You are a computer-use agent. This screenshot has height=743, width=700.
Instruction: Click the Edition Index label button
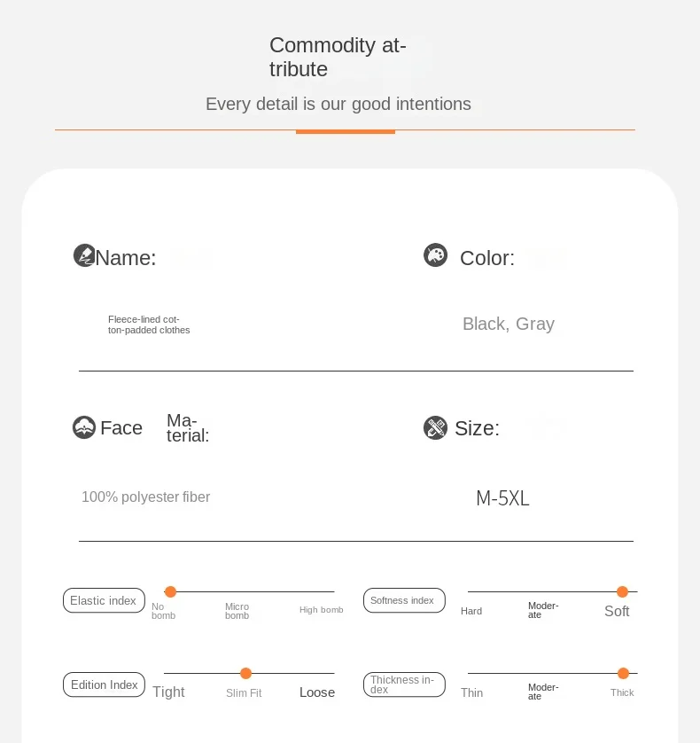point(104,684)
